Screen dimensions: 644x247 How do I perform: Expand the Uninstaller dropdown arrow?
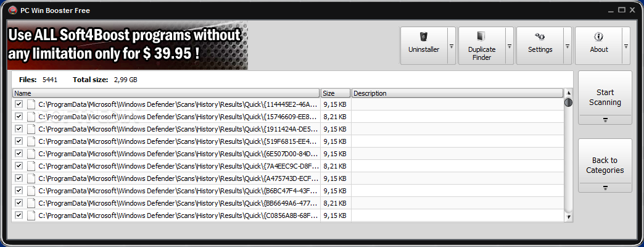[452, 46]
